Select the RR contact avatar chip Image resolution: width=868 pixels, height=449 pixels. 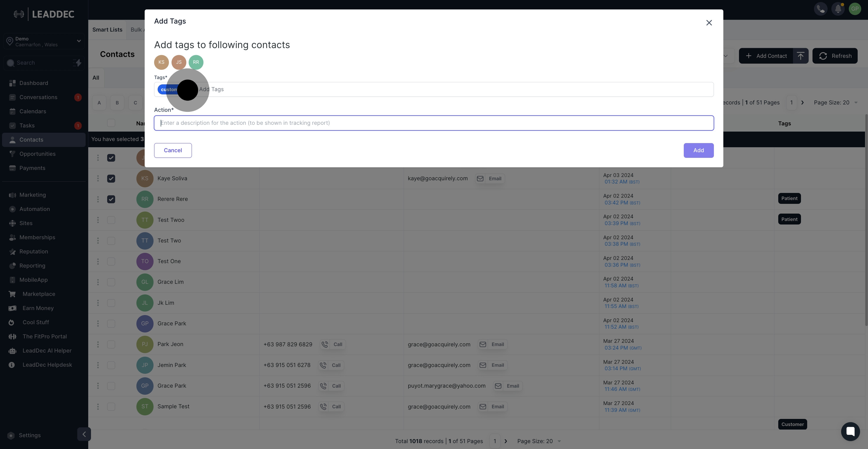click(x=196, y=62)
